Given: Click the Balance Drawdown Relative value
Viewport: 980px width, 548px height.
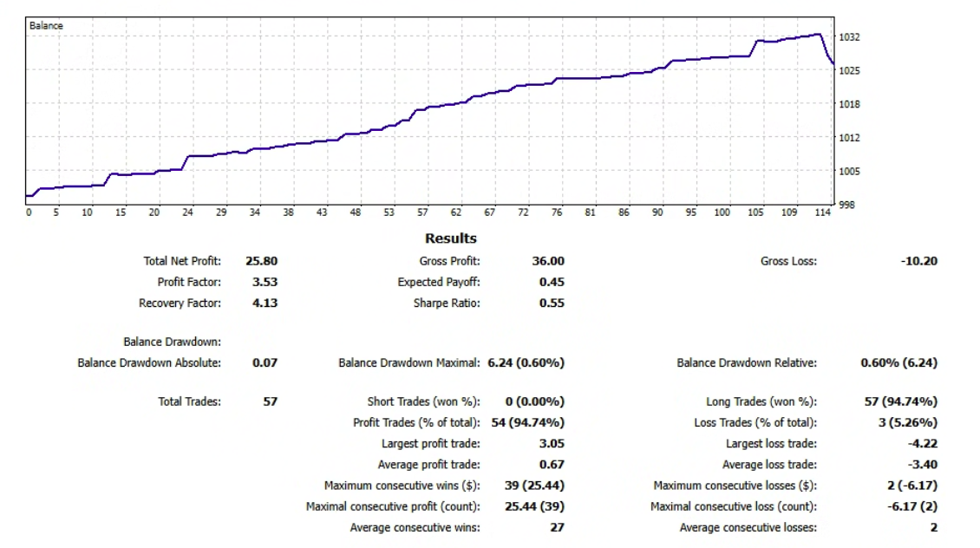Looking at the screenshot, I should [x=898, y=362].
